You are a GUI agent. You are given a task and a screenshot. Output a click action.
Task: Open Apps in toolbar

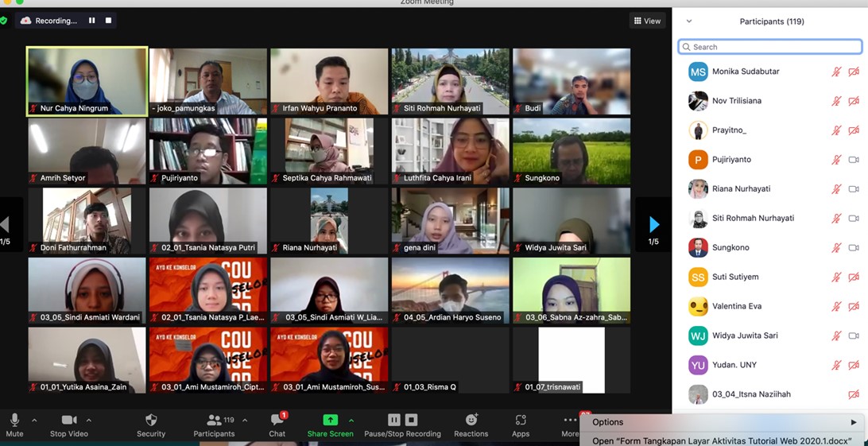[521, 425]
